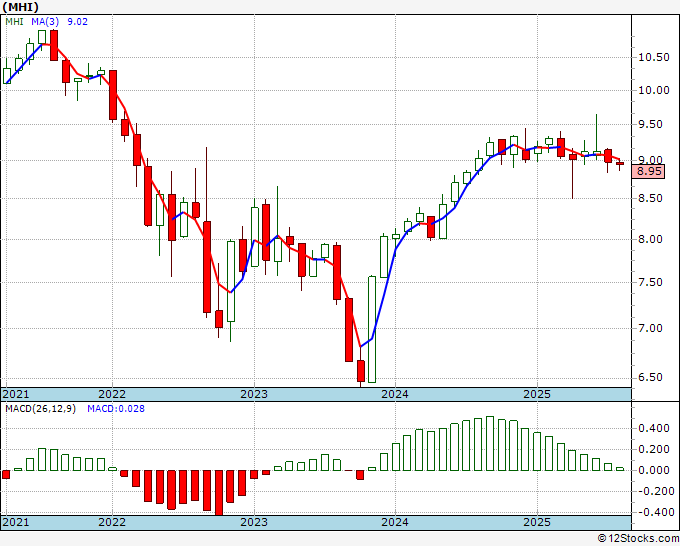Click the lowest red MACD histogram bar

tap(219, 493)
